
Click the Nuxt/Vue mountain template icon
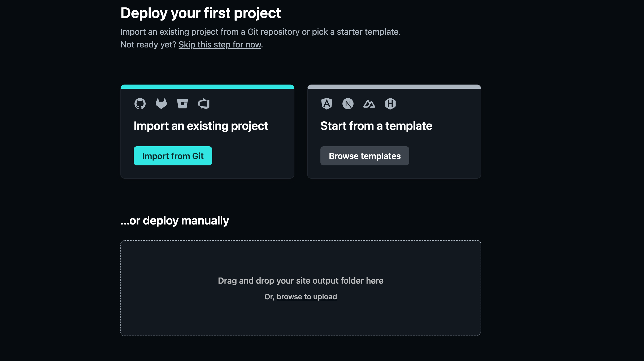tap(369, 103)
